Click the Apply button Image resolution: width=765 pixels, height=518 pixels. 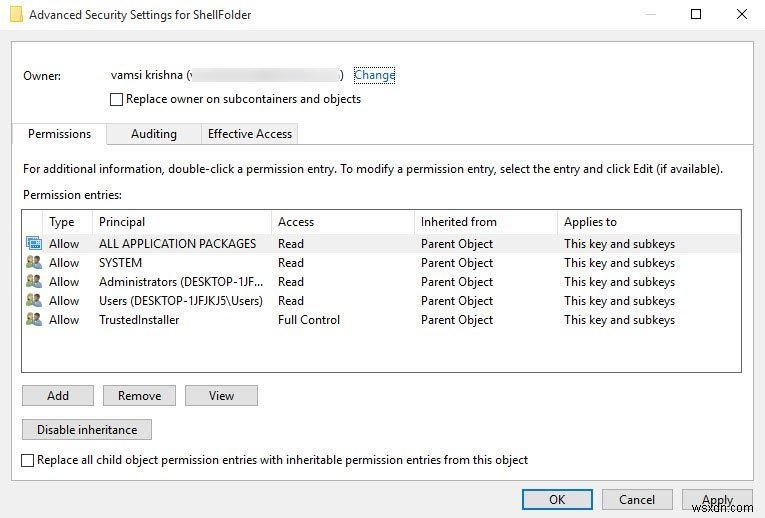(717, 499)
